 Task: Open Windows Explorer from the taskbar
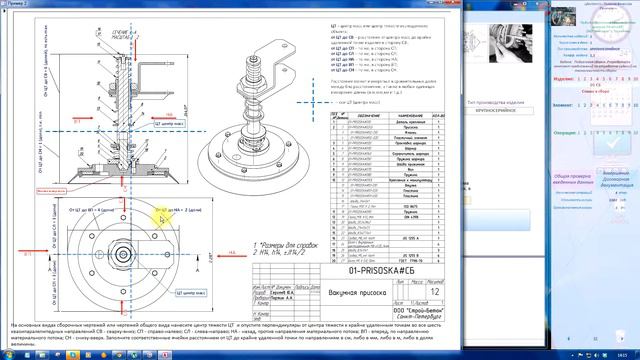(42, 355)
